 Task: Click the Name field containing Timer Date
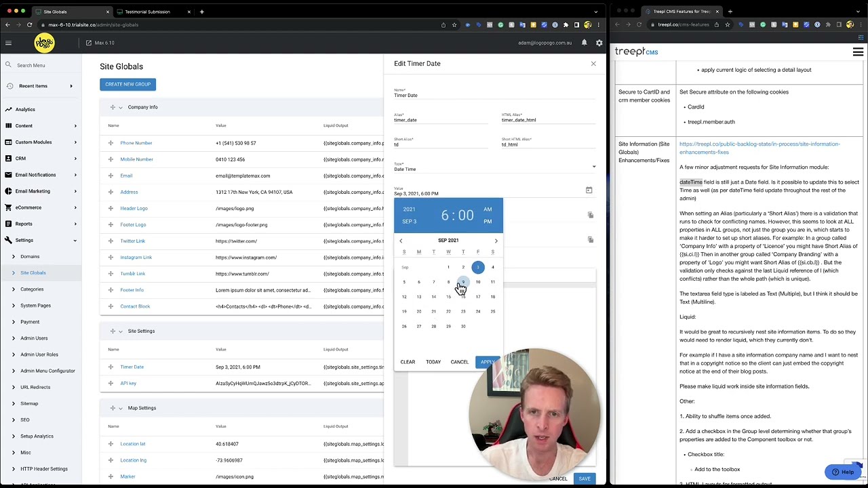pyautogui.click(x=495, y=95)
